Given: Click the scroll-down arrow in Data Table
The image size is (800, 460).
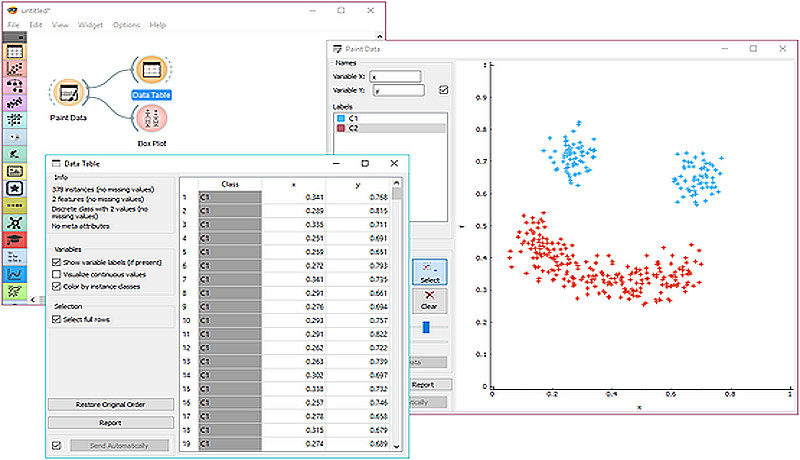Looking at the screenshot, I should pyautogui.click(x=397, y=446).
